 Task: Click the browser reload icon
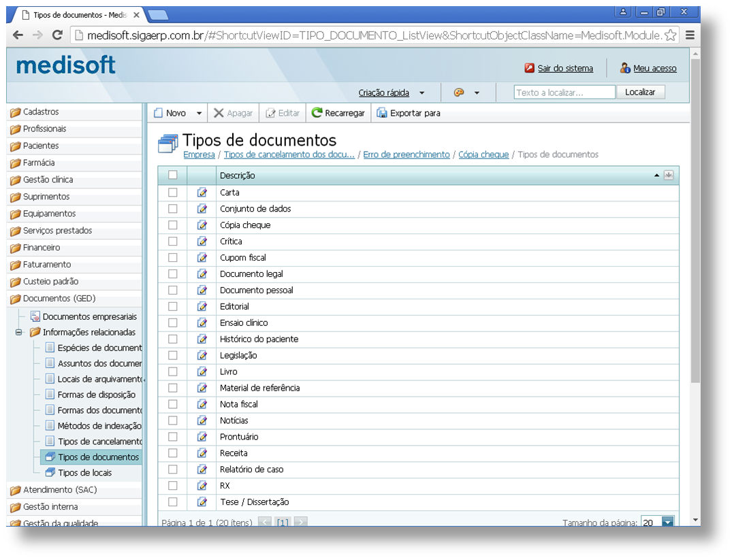(x=57, y=35)
